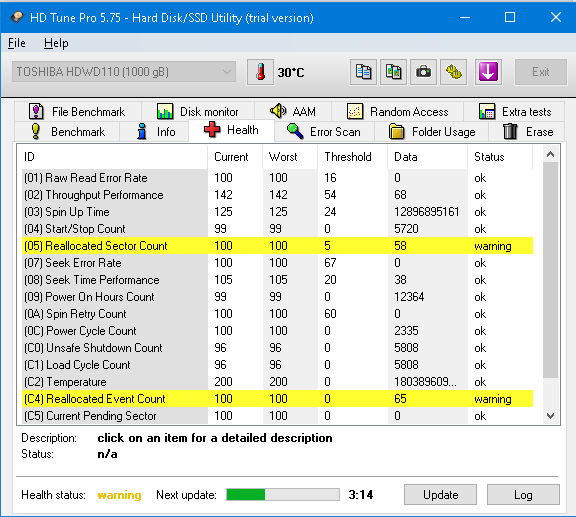Open the Folder Usage tab

click(x=432, y=132)
